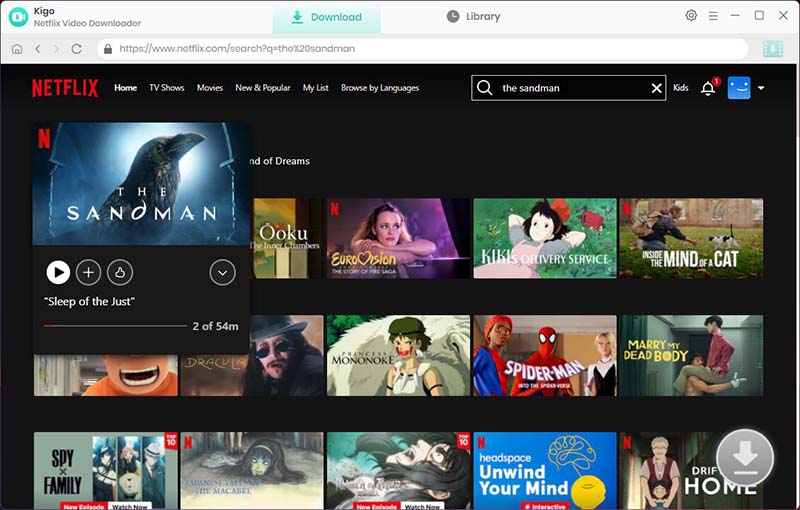Add The Sandman to My List
The image size is (800, 510).
(89, 272)
